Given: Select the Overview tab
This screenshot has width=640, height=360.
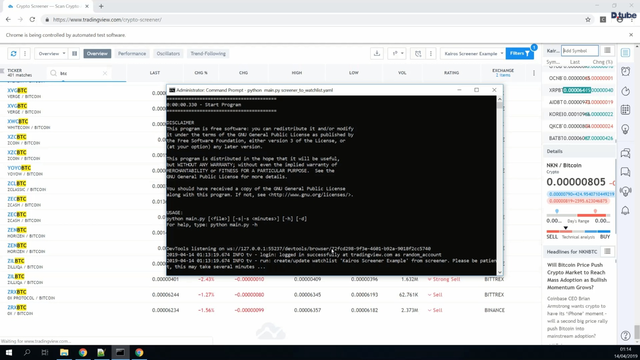Looking at the screenshot, I should click(97, 53).
